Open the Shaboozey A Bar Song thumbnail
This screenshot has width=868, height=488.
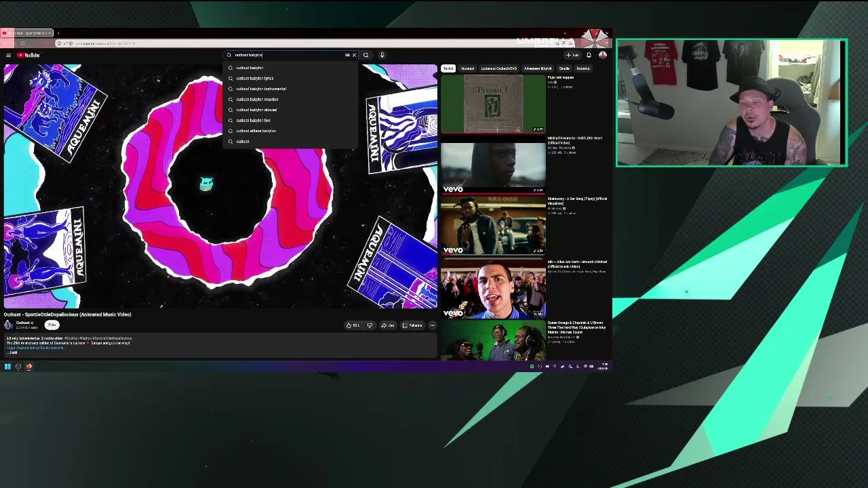[493, 226]
